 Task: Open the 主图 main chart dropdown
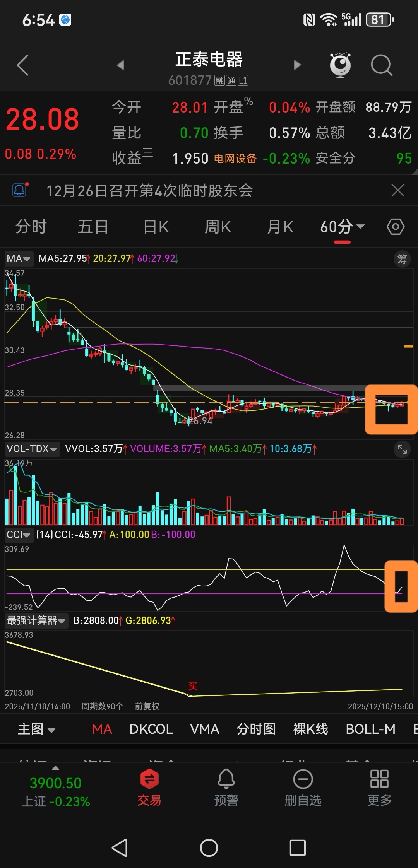37,729
